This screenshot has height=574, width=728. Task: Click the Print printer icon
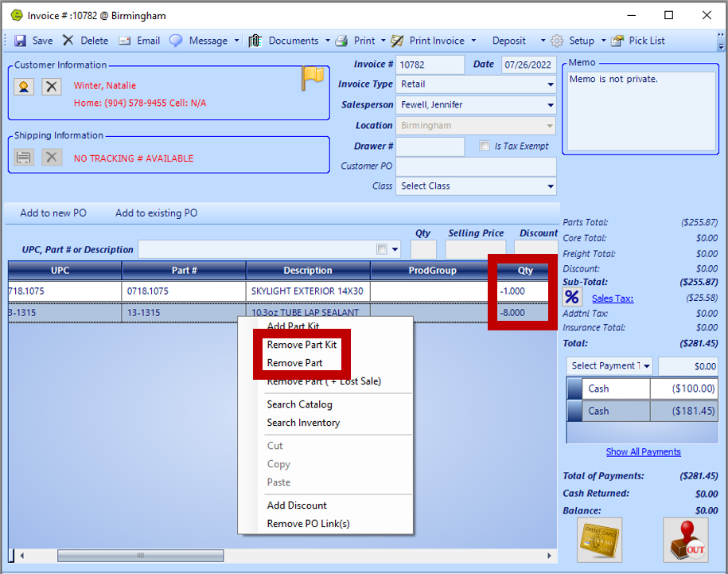[x=341, y=41]
